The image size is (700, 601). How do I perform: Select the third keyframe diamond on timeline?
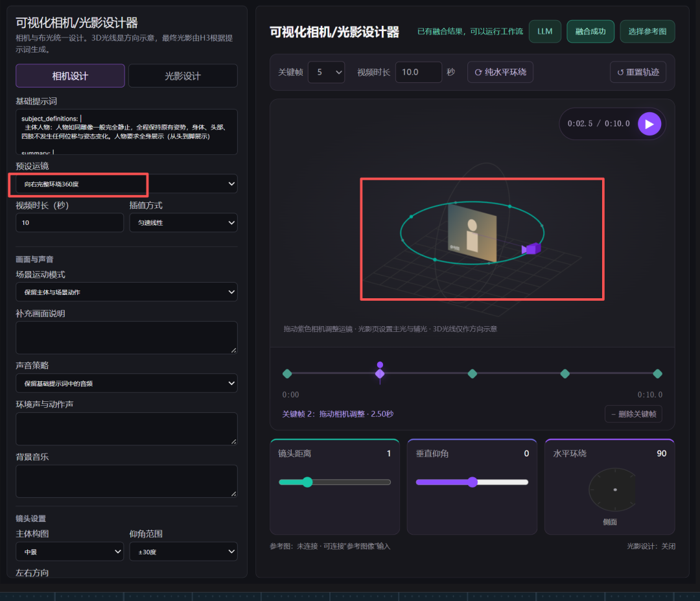click(472, 373)
